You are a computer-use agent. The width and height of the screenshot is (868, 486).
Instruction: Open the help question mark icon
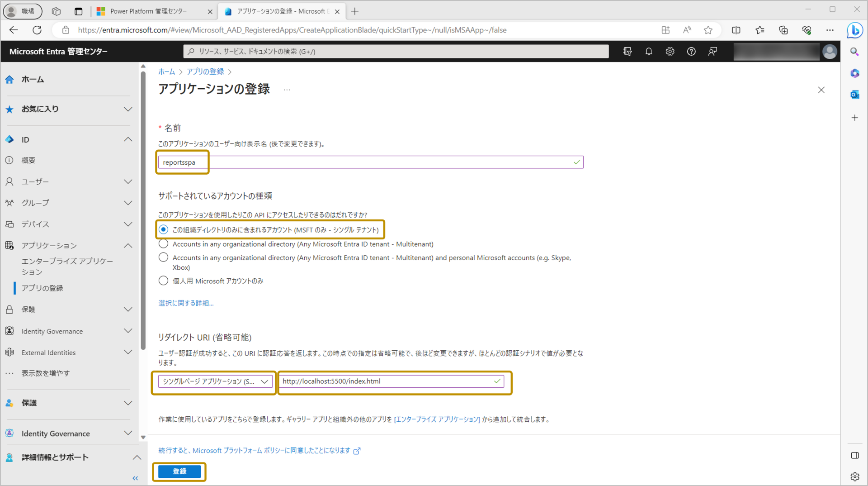691,51
